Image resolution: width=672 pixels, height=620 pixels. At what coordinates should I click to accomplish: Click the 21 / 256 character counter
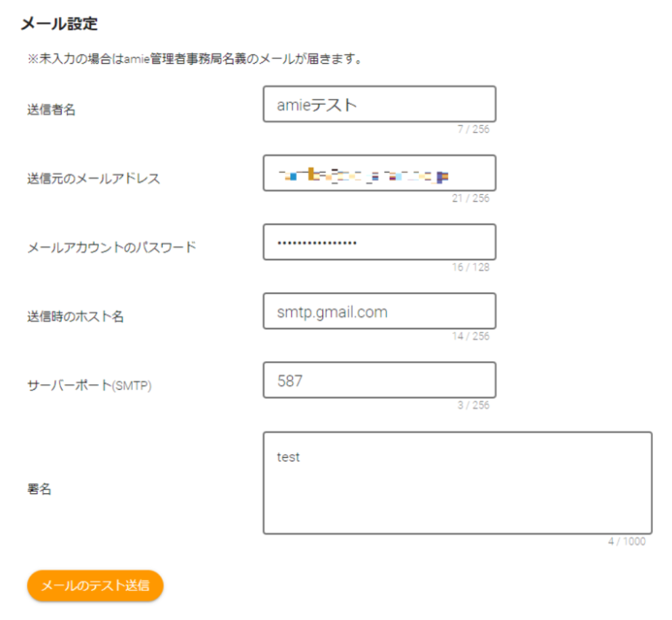click(470, 199)
